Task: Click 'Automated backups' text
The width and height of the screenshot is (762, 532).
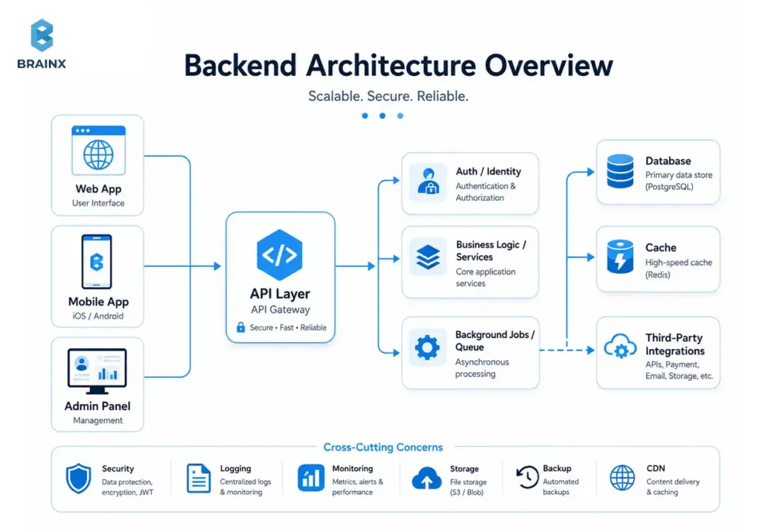Action: point(561,487)
